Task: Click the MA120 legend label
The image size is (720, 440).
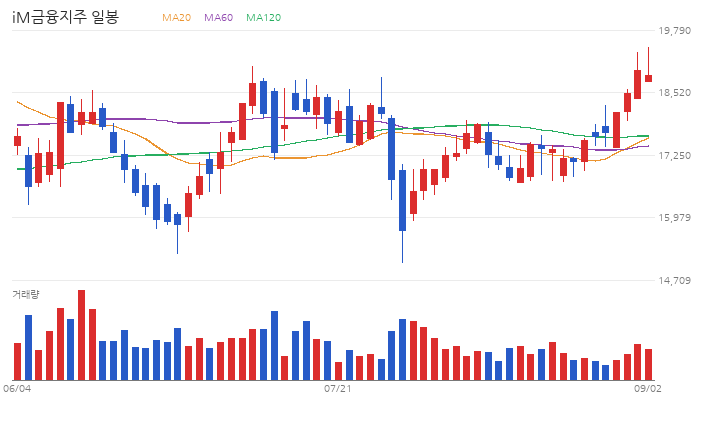Action: 264,17
